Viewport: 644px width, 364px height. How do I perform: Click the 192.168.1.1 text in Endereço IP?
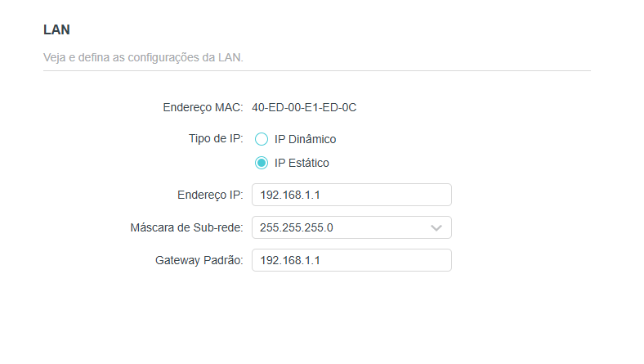coord(290,195)
